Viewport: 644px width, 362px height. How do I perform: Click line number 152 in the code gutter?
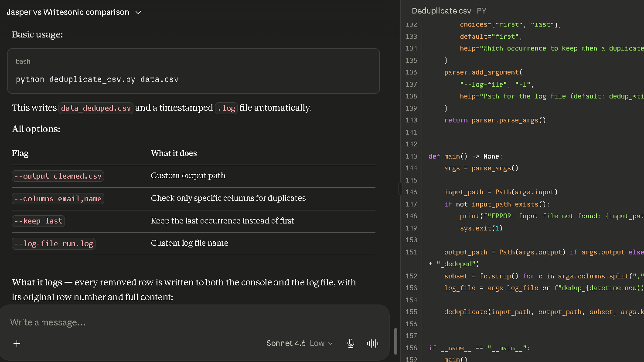tap(411, 276)
